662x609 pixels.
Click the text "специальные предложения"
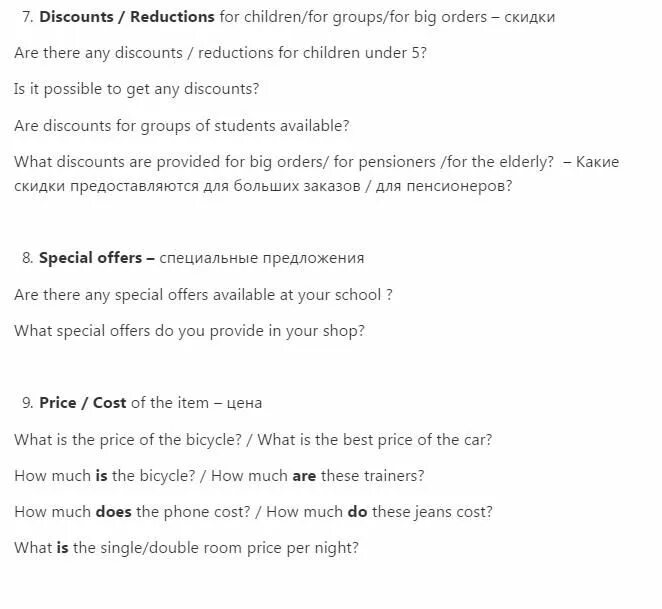[x=262, y=258]
